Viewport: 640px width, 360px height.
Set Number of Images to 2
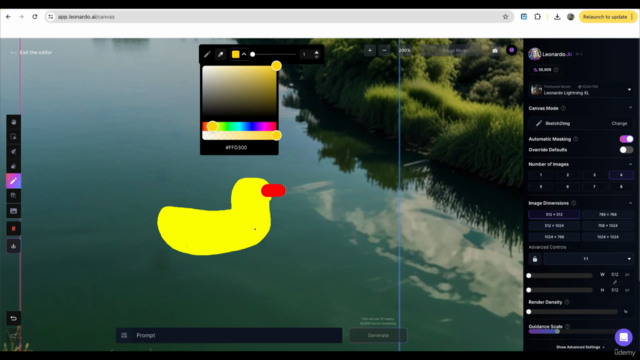coord(567,175)
